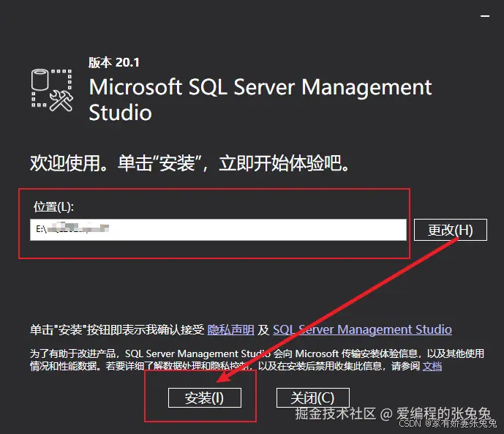Open the 隐私声明 privacy statement link
Viewport: 504px width, 434px height.
click(230, 329)
